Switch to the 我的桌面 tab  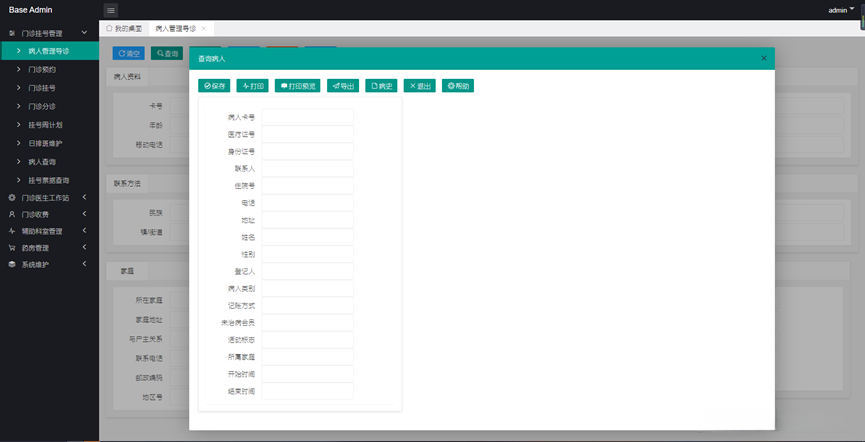(x=124, y=28)
